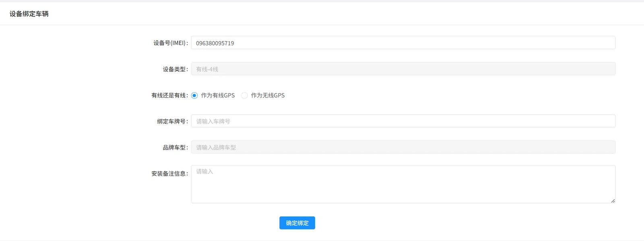Viewport: 644px width, 241px height.
Task: Click the 品牌车型 input field
Action: tap(403, 147)
